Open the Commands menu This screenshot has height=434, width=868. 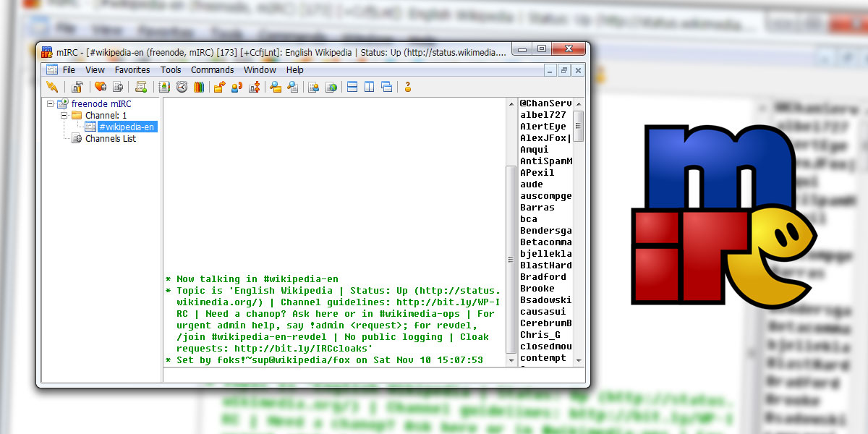[x=212, y=70]
